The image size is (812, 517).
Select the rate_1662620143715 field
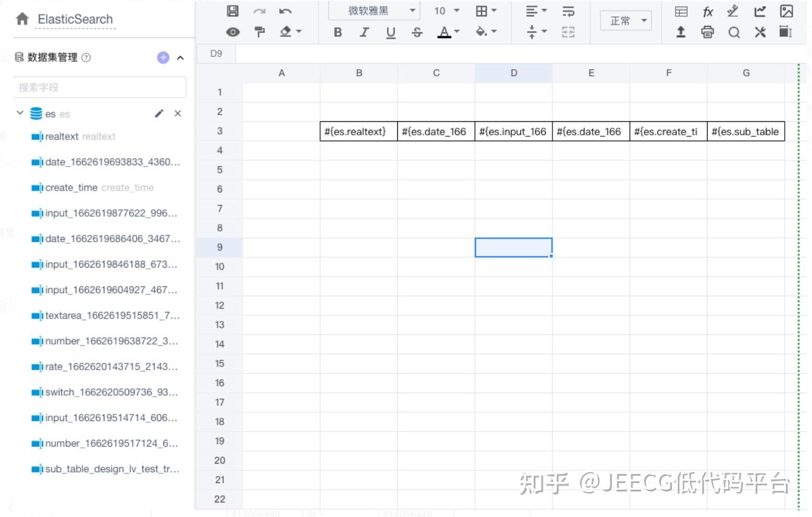click(104, 367)
